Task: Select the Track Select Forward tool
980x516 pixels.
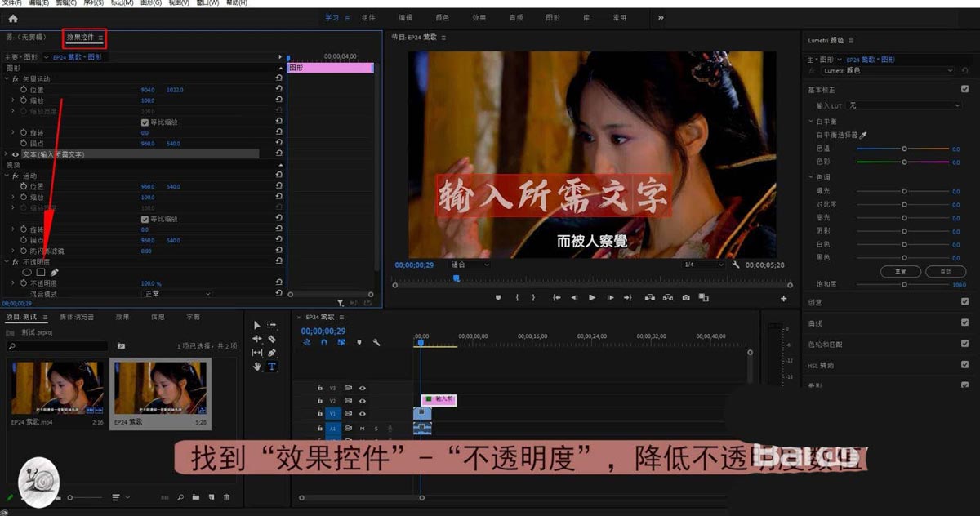Action: [x=272, y=325]
